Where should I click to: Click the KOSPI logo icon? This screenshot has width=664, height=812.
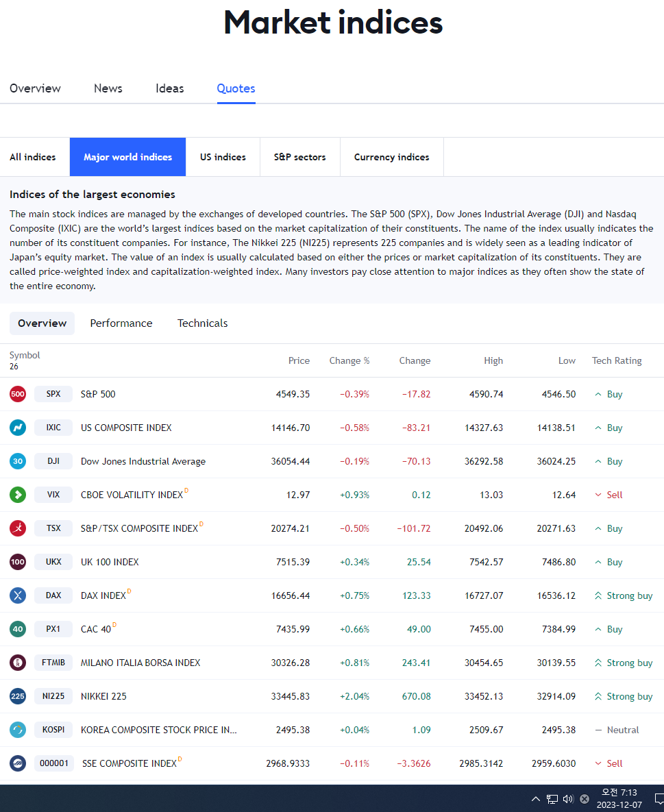click(18, 730)
